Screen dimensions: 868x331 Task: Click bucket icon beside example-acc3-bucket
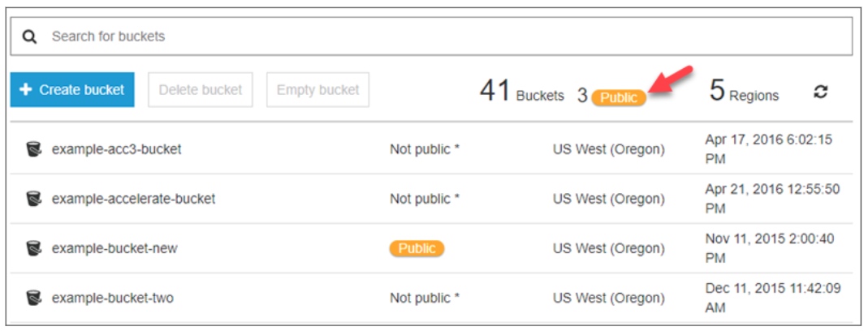tap(33, 149)
